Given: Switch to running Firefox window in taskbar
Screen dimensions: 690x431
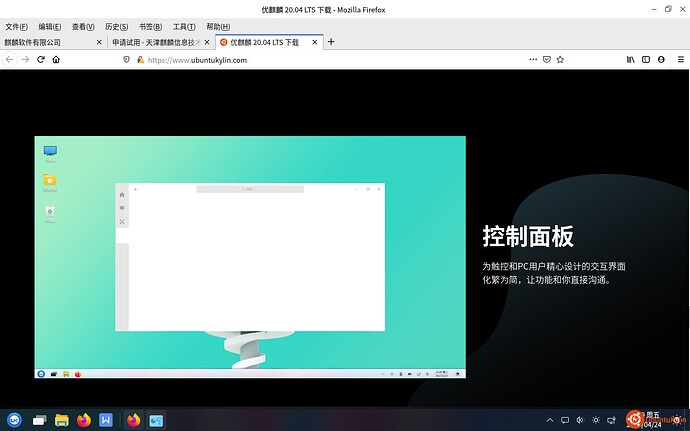Looking at the screenshot, I should tap(134, 420).
